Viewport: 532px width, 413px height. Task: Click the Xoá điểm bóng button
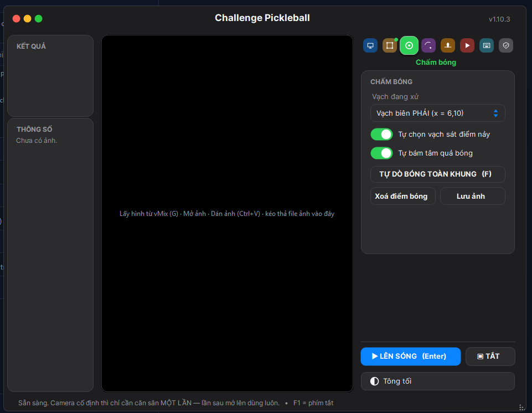(x=402, y=196)
